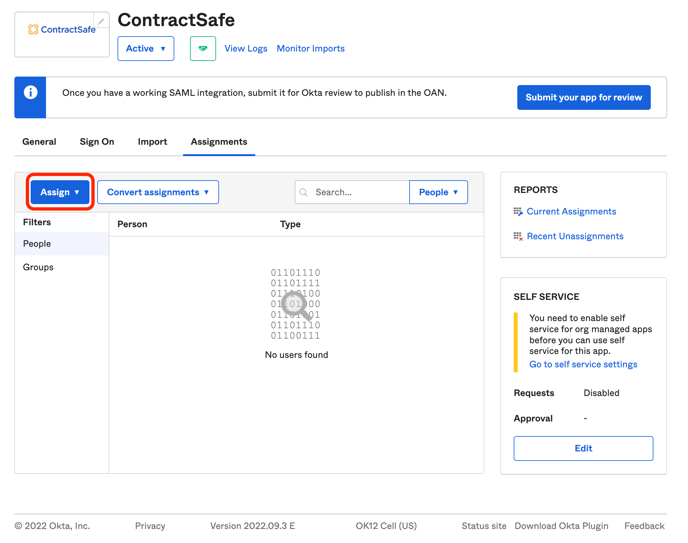Click Submit your app for review
Screen dimensions: 688x543
583,97
